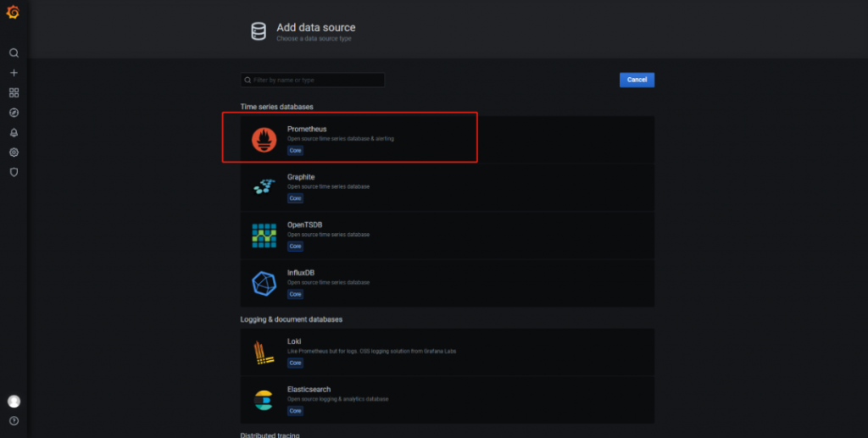Click the Cancel button
This screenshot has width=868, height=438.
tap(637, 80)
